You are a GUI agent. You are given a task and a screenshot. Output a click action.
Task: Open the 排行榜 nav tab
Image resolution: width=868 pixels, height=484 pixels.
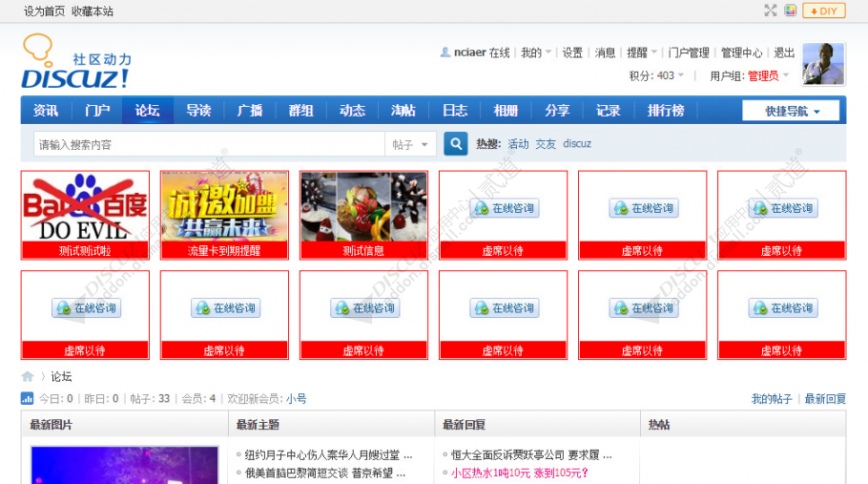coord(666,110)
